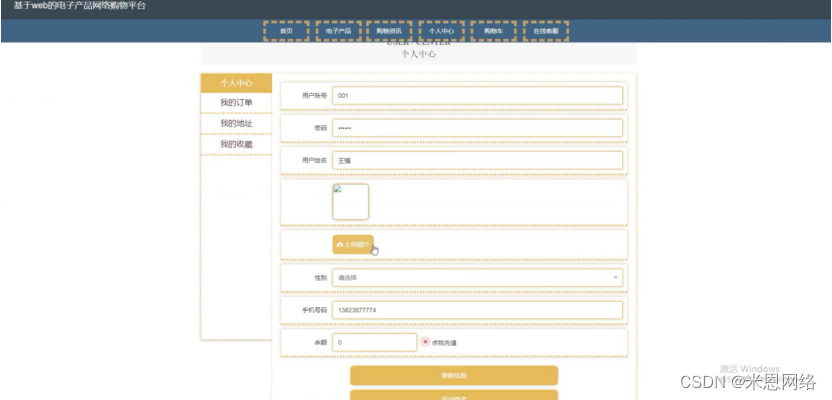Click the 余额 label
The height and width of the screenshot is (400, 832).
(x=320, y=343)
